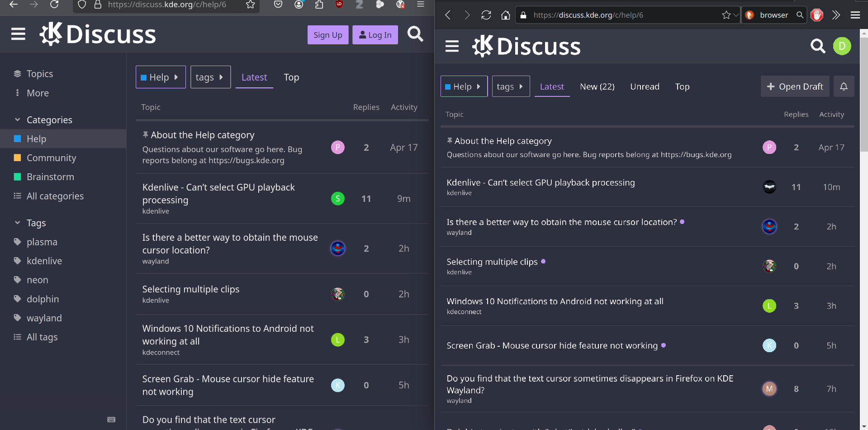The image size is (868, 430).
Task: Open uBlock Origin icon in left browser
Action: 339,5
